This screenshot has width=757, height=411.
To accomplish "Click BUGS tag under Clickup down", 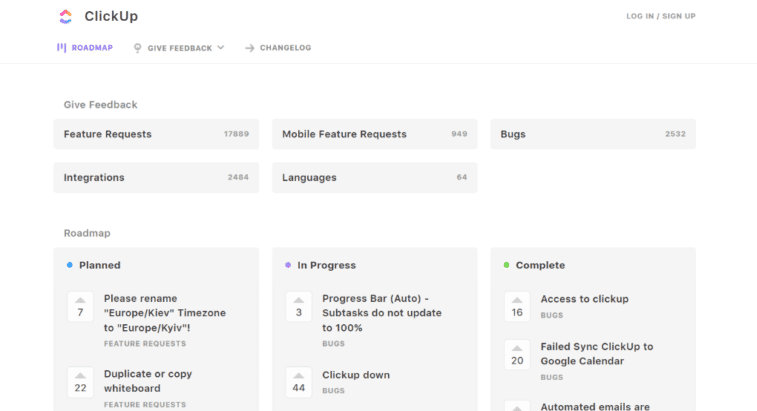I will pyautogui.click(x=333, y=391).
